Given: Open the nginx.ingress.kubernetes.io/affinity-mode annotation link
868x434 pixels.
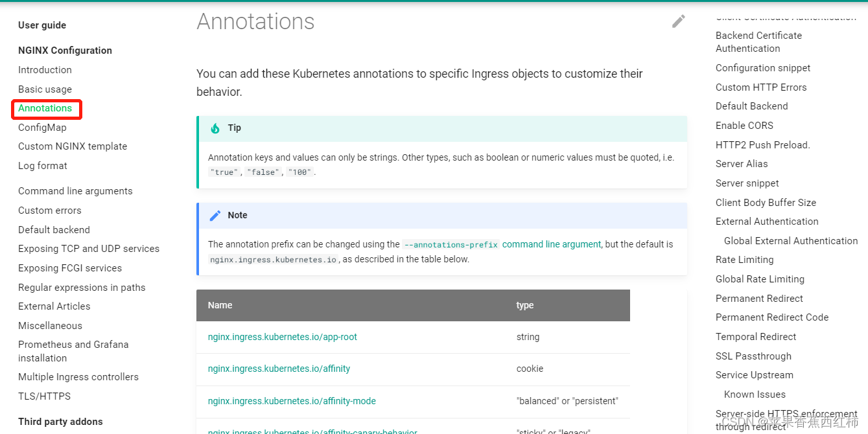Looking at the screenshot, I should point(292,401).
